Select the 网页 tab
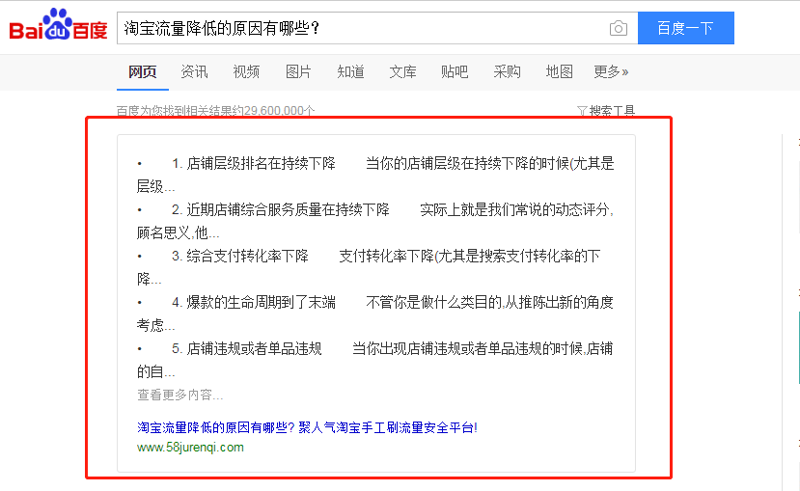Viewport: 800px width, 491px height. pyautogui.click(x=142, y=72)
